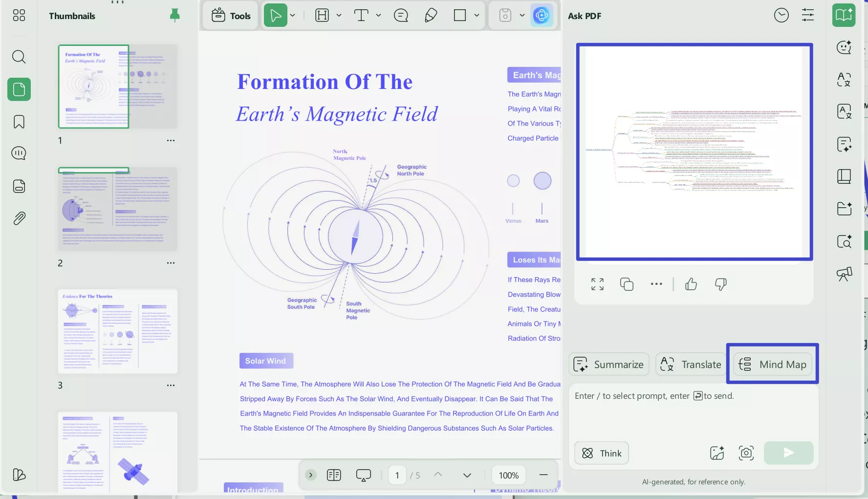Image resolution: width=868 pixels, height=499 pixels.
Task: Open the bookmarks panel icon
Action: click(19, 122)
